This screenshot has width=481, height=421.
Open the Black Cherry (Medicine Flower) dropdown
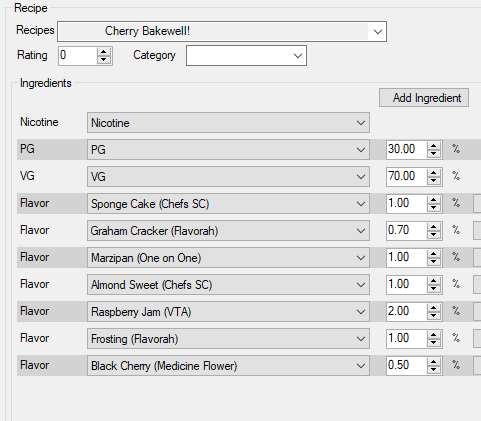228,366
